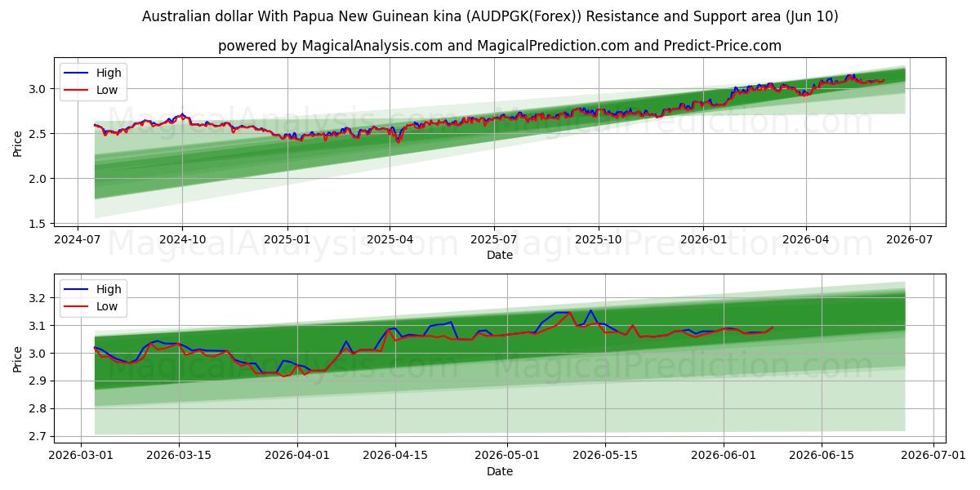
Task: Click the 2.9 price tick on bottom chart
Action: pos(39,381)
